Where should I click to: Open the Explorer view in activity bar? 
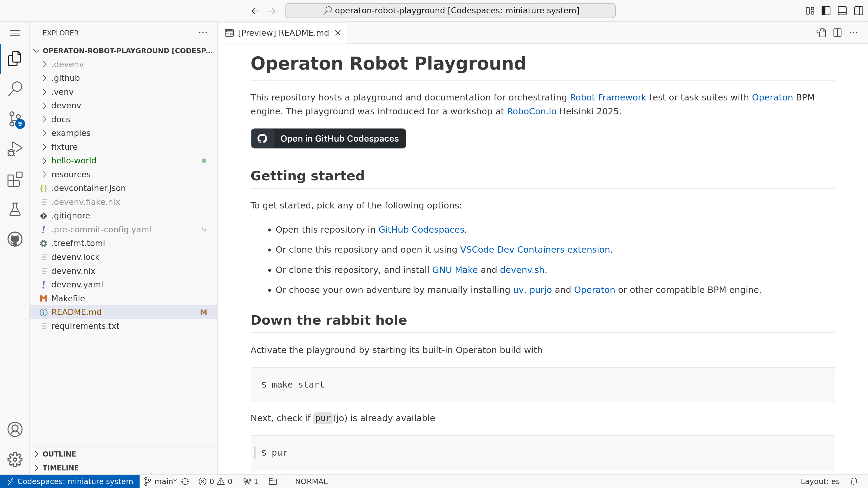click(x=15, y=59)
